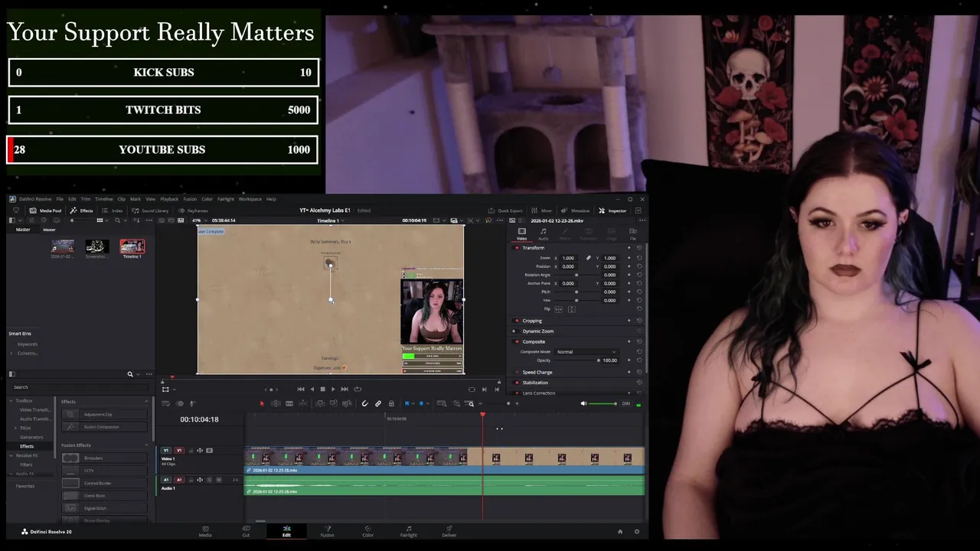Open the Mixer panel
The width and height of the screenshot is (980, 551).
click(542, 210)
